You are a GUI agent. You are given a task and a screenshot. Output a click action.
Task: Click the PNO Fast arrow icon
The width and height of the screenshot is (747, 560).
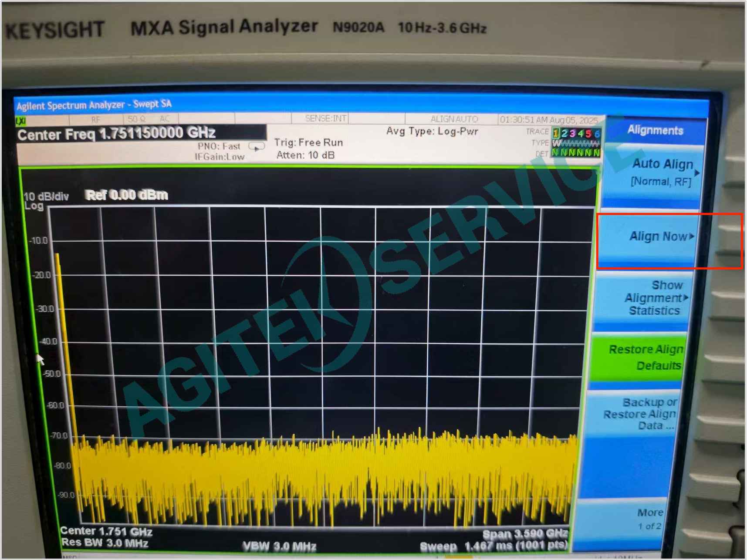257,147
